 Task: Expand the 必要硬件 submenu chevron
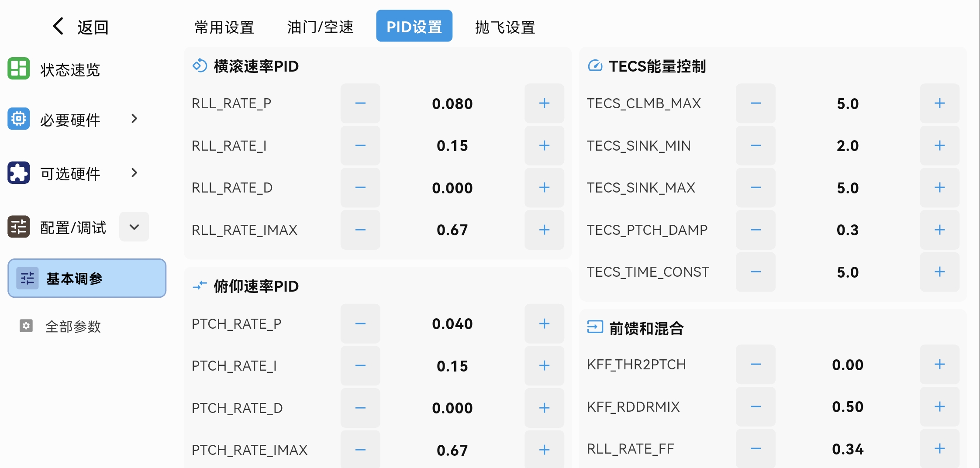(135, 119)
